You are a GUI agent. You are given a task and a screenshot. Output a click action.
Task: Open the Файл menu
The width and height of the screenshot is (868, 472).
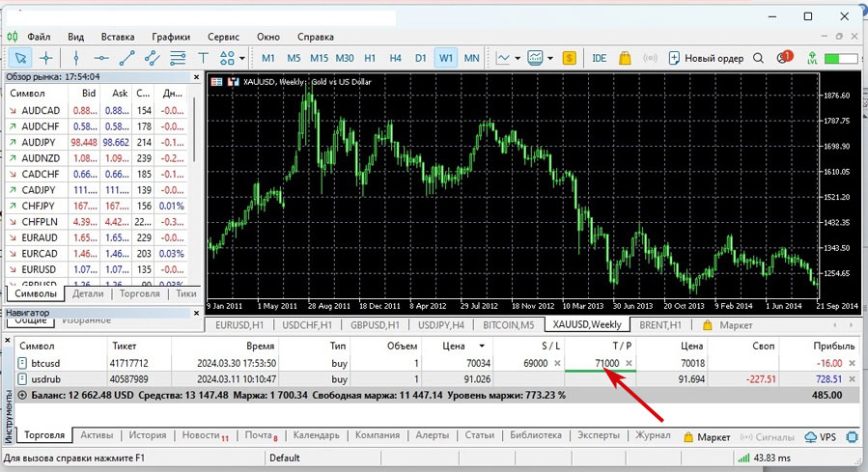point(39,37)
